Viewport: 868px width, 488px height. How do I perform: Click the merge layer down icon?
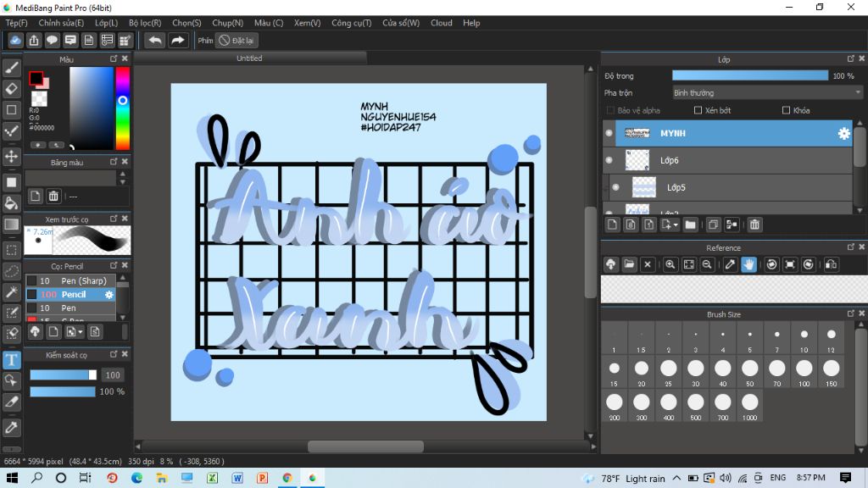(732, 225)
